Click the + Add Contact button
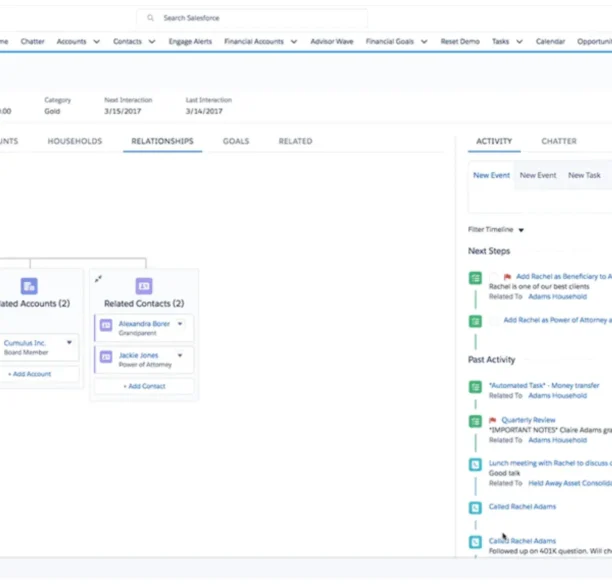The image size is (612, 588). [x=144, y=386]
